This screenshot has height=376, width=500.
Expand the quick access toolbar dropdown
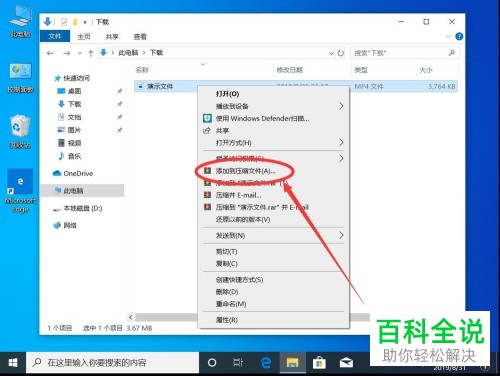pos(85,22)
